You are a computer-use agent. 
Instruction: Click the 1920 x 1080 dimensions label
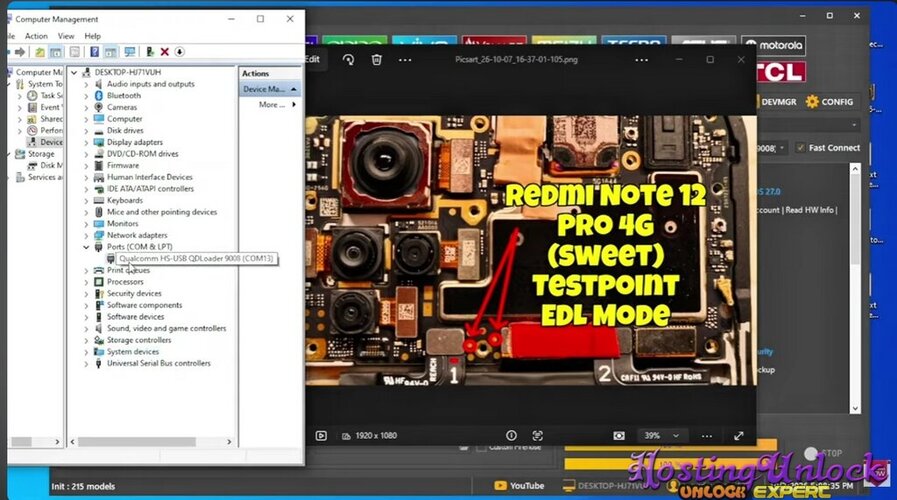[x=376, y=436]
